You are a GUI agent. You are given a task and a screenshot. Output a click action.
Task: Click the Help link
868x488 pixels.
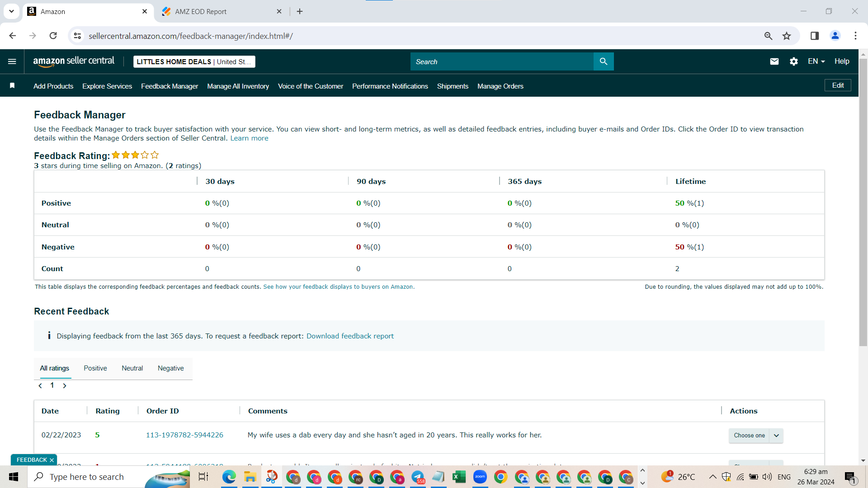coord(842,61)
